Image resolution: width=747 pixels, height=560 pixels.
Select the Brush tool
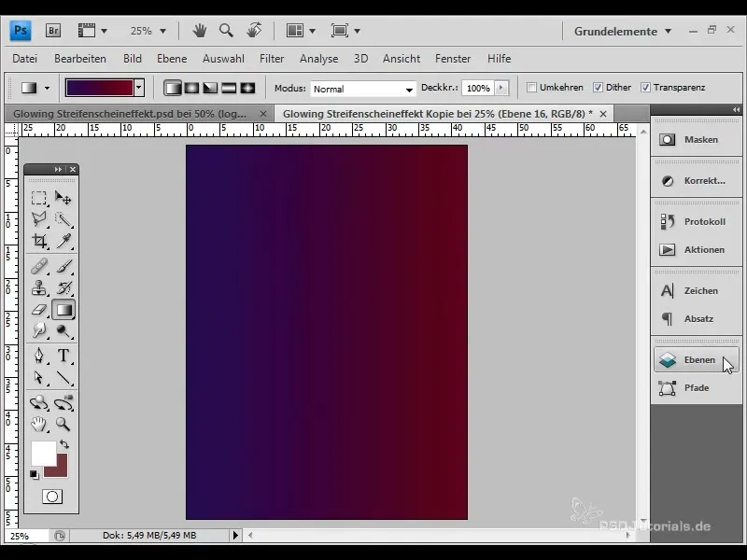[x=63, y=266]
